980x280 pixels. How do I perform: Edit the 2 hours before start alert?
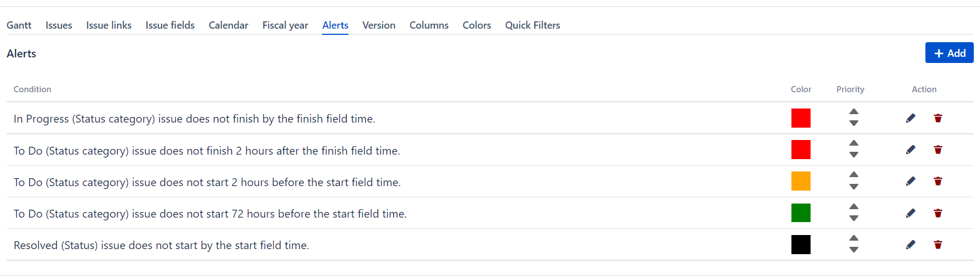(x=910, y=181)
